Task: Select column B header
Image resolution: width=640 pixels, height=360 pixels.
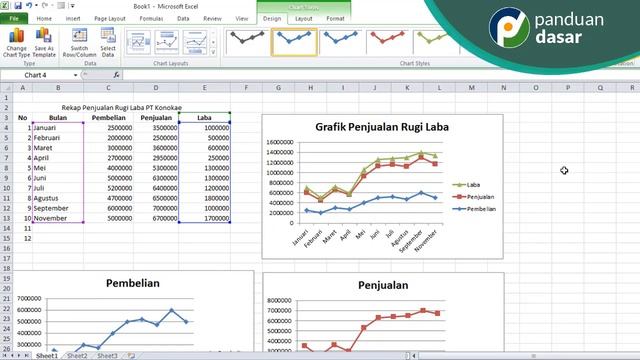Action: tap(58, 88)
